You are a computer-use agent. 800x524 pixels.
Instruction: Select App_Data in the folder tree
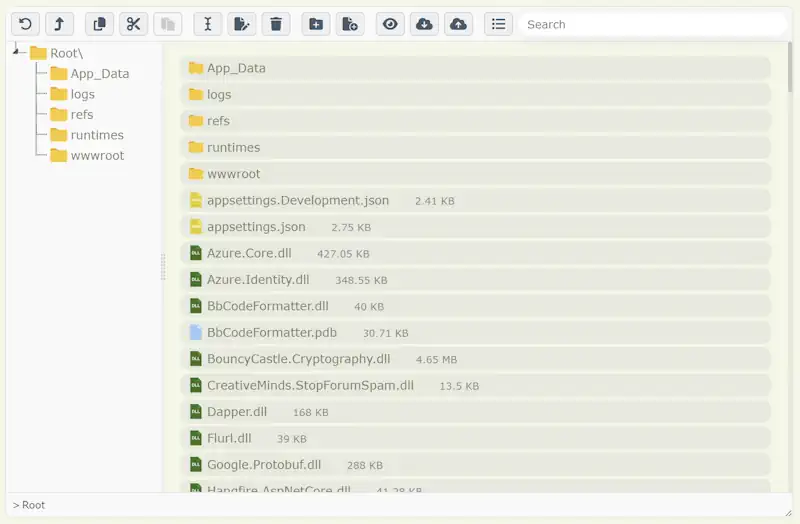click(x=99, y=73)
